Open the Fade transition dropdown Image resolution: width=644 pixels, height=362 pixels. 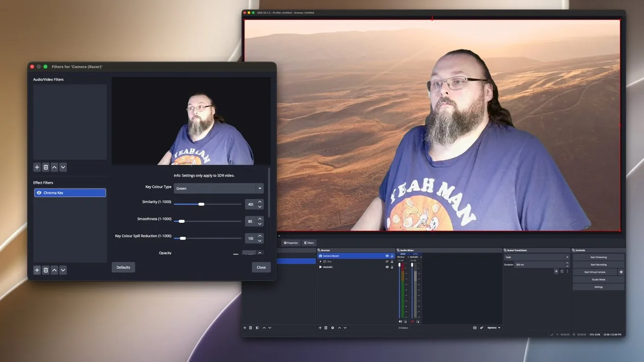tap(537, 257)
